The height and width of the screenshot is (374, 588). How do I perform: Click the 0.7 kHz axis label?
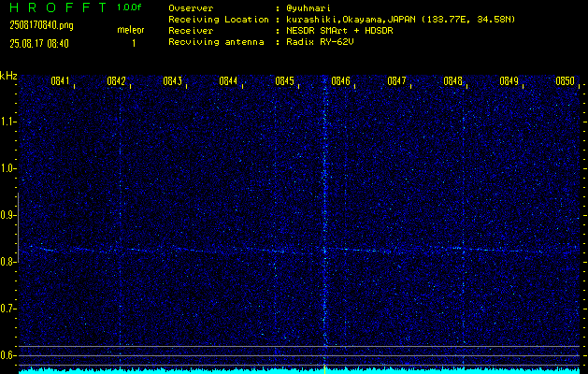[x=7, y=309]
